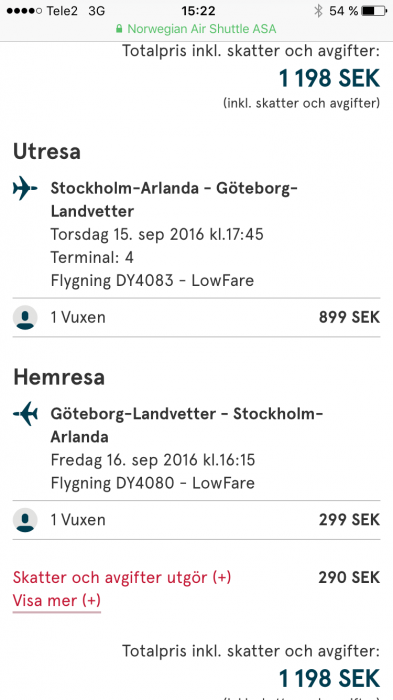This screenshot has width=393, height=700.
Task: Tap the 15:22 clock in status bar
Action: 198,11
